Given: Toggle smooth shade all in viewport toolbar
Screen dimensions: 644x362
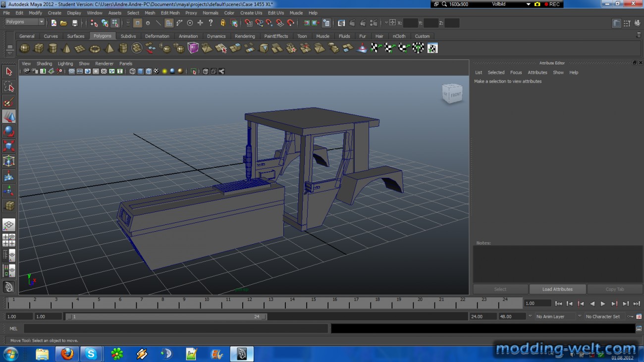Looking at the screenshot, I should click(x=140, y=71).
